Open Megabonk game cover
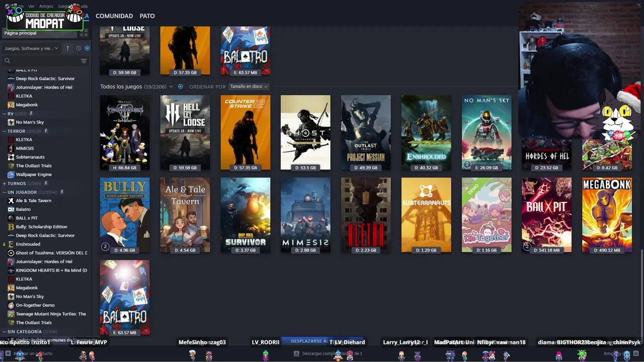644x362 pixels. point(607,215)
